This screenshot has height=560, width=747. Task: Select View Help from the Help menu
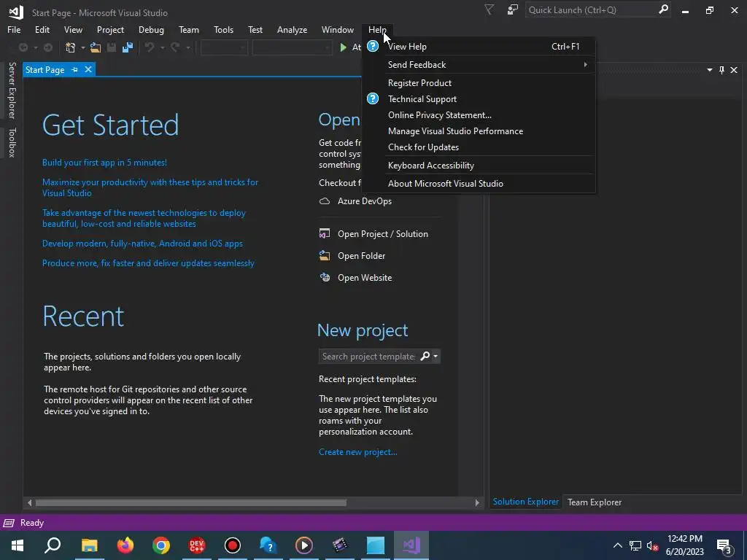click(479, 46)
